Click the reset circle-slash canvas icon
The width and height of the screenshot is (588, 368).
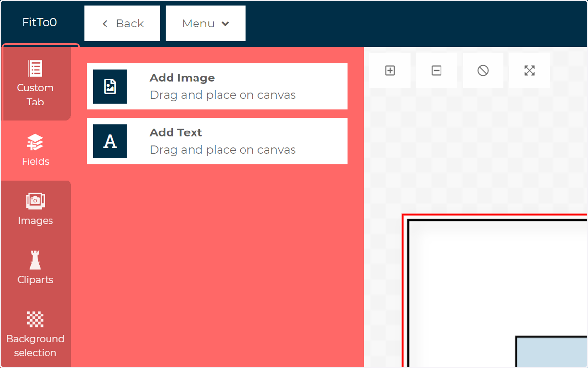[483, 71]
